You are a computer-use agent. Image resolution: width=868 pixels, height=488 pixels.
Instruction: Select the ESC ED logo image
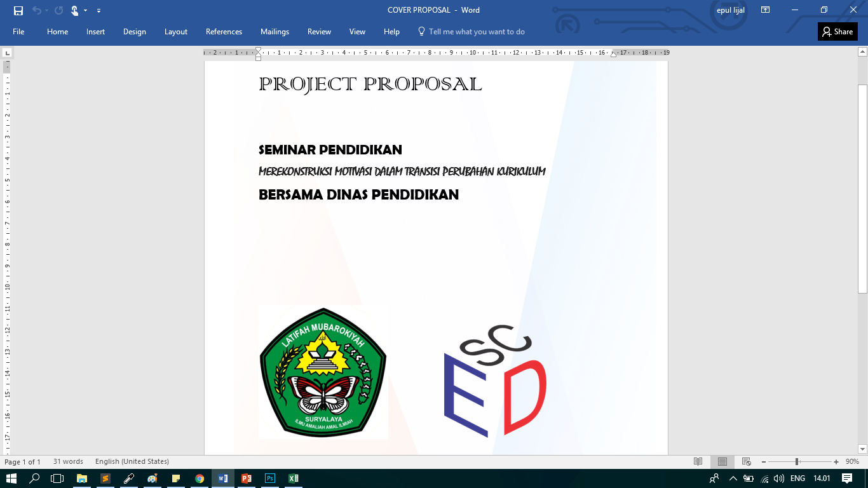point(496,381)
